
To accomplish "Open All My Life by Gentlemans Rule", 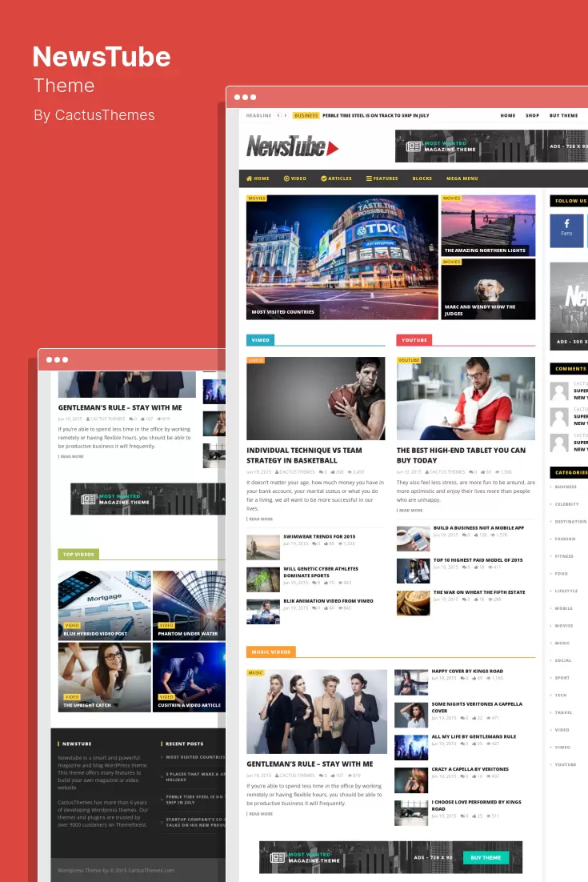I will pos(474,736).
